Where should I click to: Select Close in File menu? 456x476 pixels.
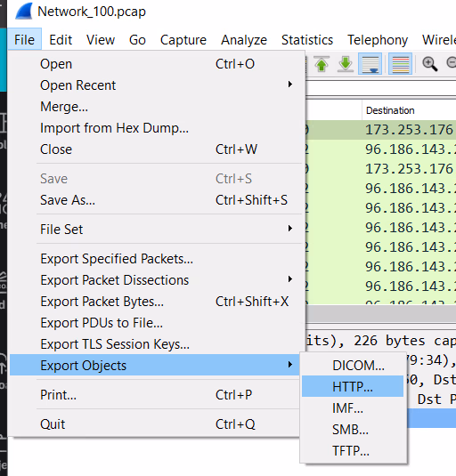[156, 149]
